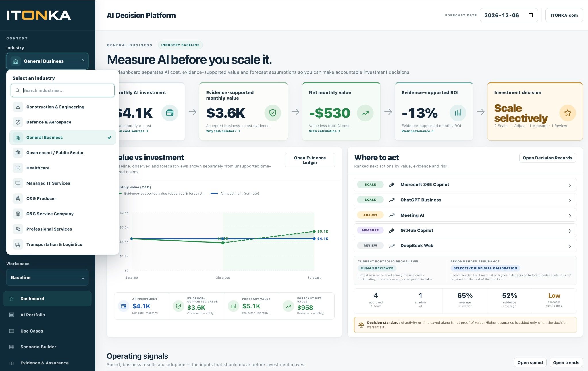Image resolution: width=588 pixels, height=371 pixels.
Task: Click the Managed IT Services monitor icon
Action: click(x=18, y=183)
